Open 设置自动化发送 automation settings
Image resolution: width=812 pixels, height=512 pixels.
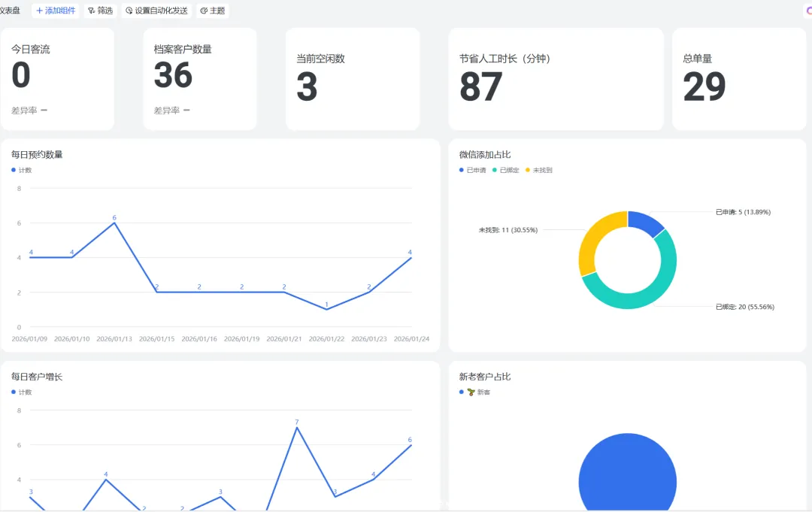[156, 11]
